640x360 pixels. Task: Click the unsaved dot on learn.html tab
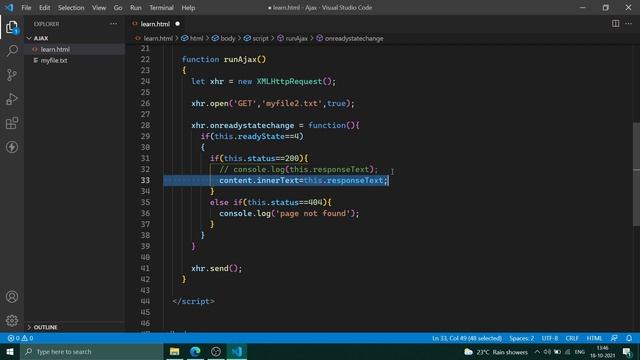178,24
